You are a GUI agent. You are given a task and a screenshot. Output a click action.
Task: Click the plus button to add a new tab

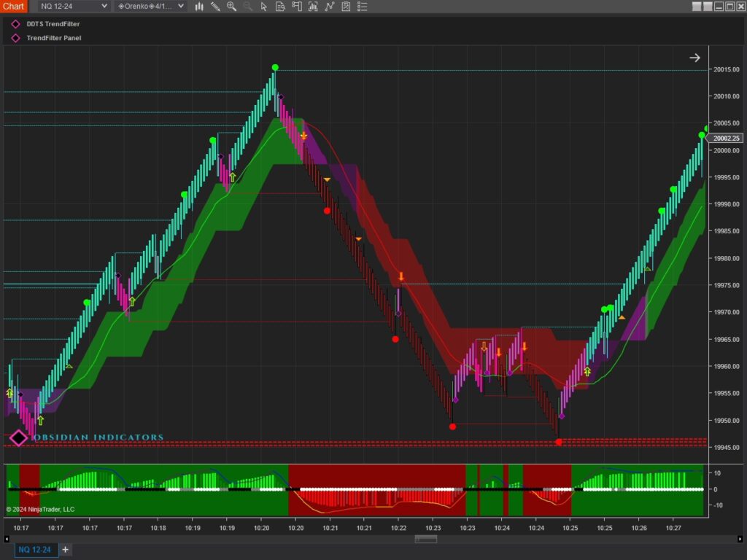point(65,551)
